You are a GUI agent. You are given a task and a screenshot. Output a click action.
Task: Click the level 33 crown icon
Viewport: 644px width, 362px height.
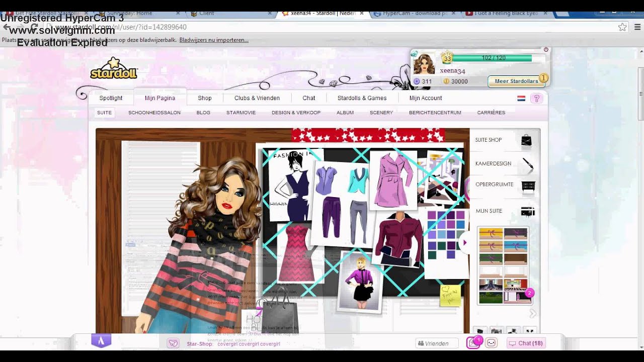(x=447, y=58)
